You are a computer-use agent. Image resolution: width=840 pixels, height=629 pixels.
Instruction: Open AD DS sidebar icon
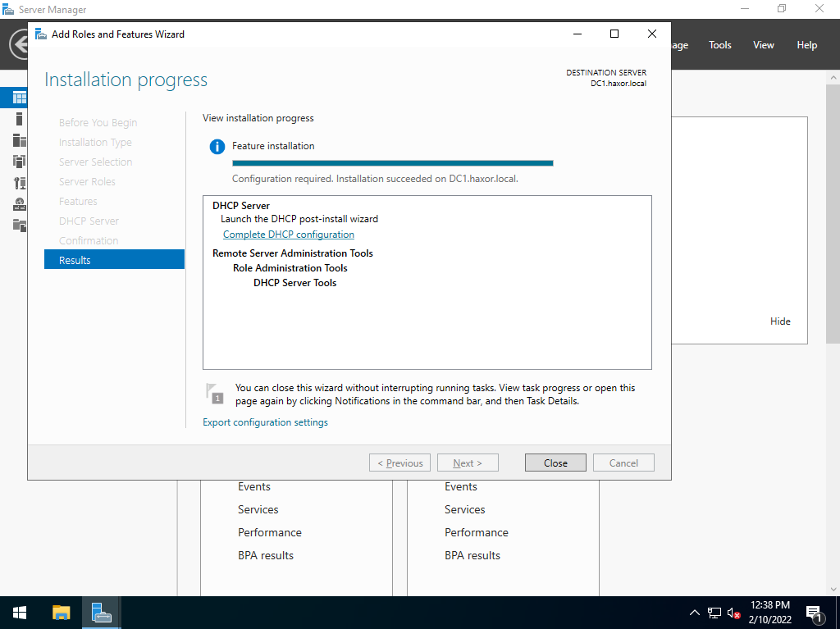tap(20, 162)
